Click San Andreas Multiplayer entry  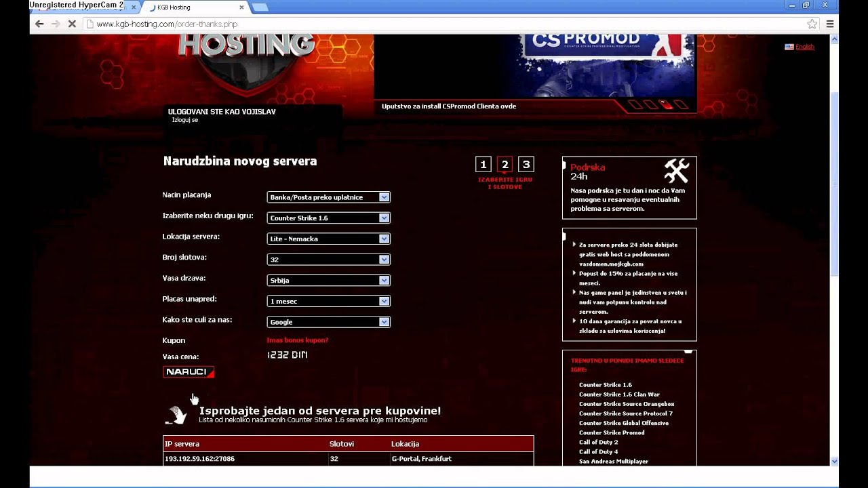(x=614, y=461)
